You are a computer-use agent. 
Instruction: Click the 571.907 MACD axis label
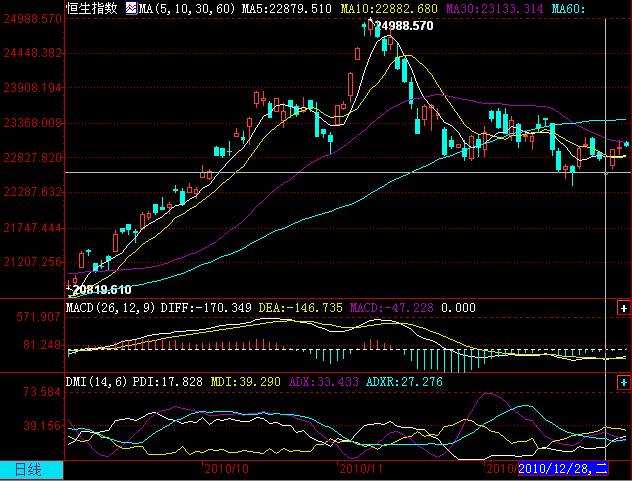tap(38, 317)
